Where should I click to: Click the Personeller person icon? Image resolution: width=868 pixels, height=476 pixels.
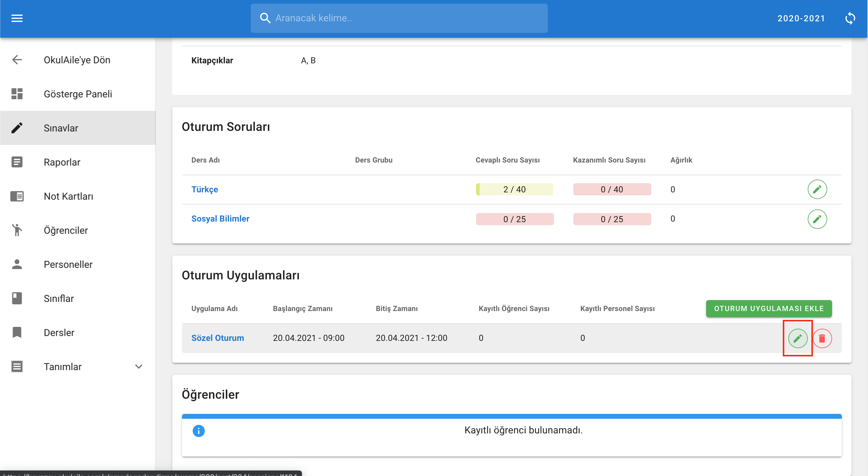[x=17, y=264]
